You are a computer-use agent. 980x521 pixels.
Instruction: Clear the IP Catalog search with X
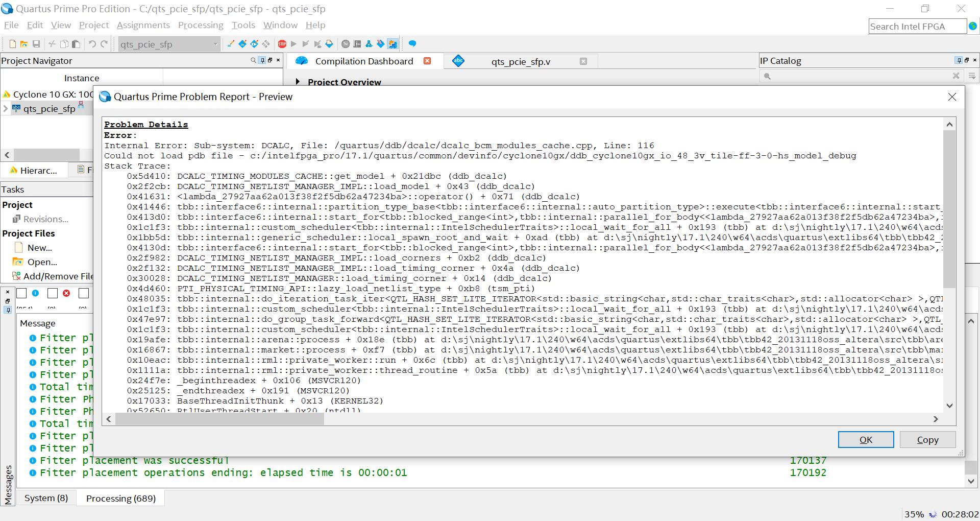tap(956, 76)
